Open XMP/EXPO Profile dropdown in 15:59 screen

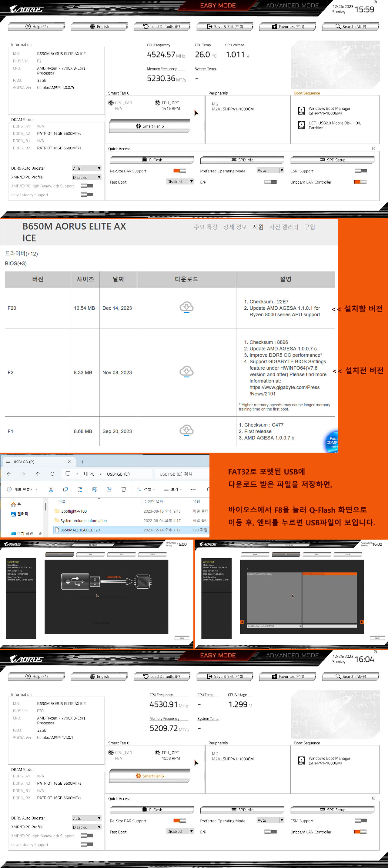[87, 177]
